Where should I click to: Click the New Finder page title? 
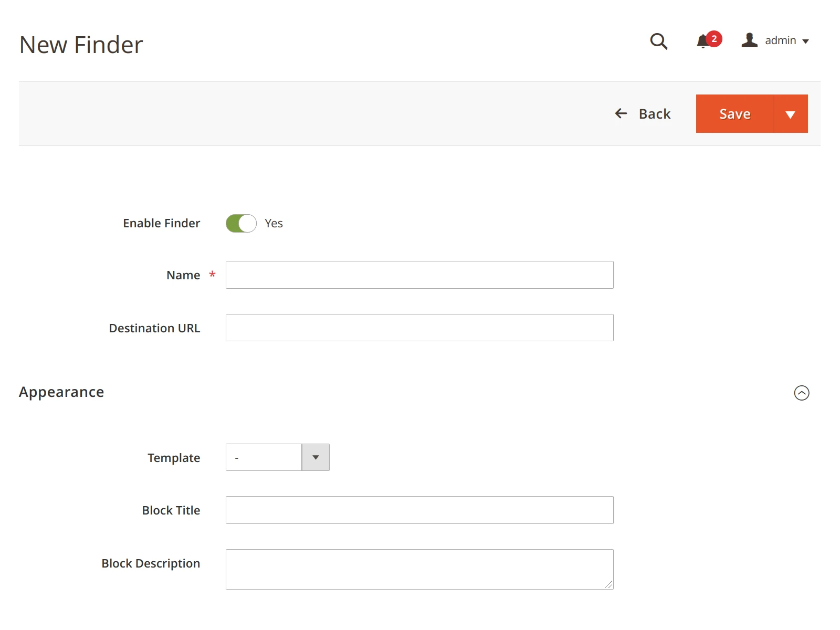pos(81,44)
